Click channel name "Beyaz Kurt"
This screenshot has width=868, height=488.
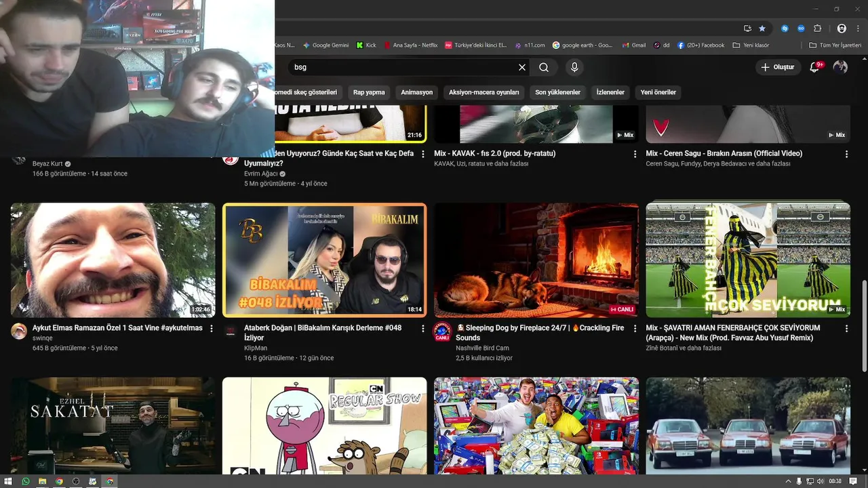click(x=47, y=163)
